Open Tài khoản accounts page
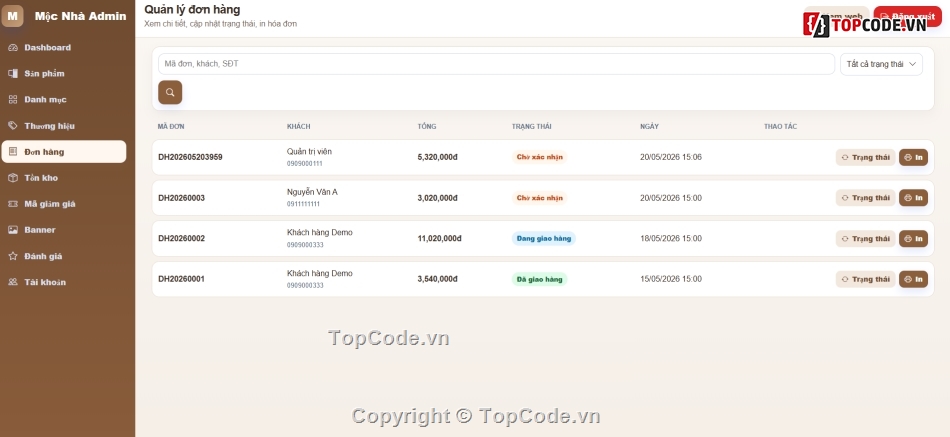This screenshot has height=437, width=950. [x=64, y=282]
